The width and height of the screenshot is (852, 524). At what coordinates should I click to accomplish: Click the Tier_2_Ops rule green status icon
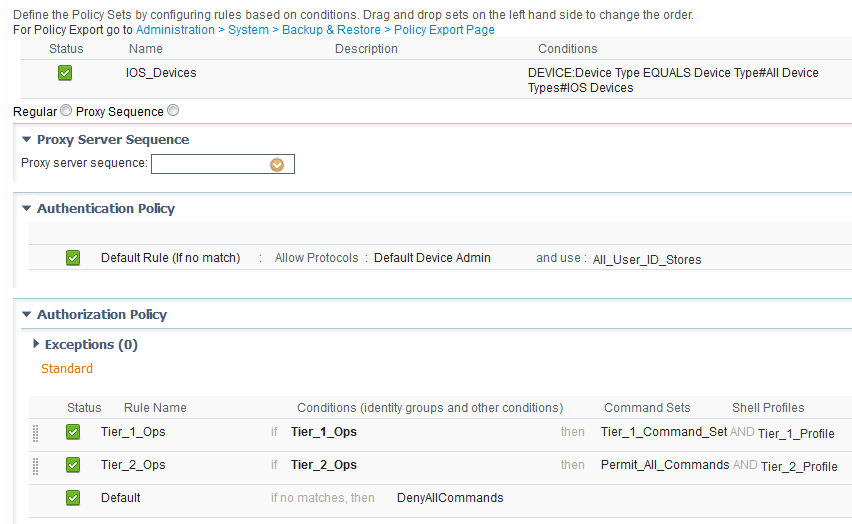coord(73,465)
